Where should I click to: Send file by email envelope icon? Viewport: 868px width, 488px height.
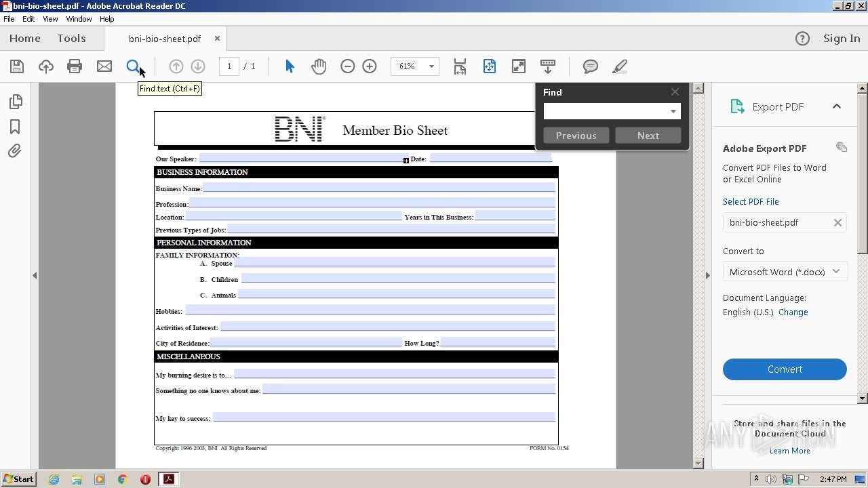coord(104,66)
